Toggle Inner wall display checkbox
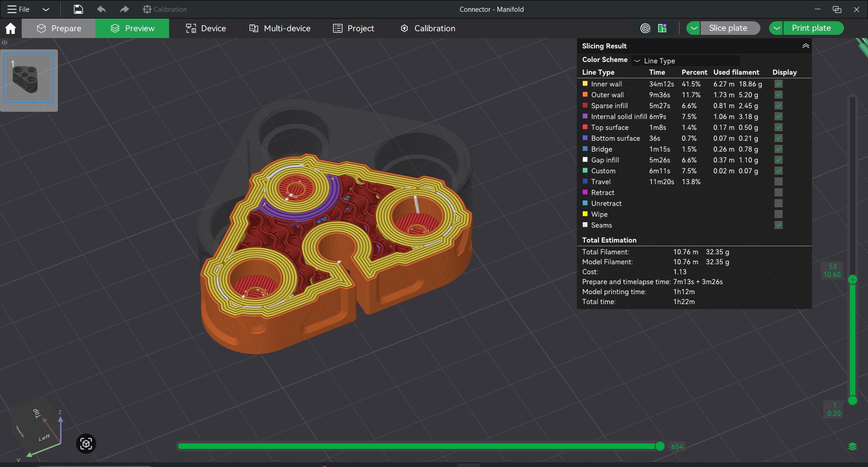 778,84
